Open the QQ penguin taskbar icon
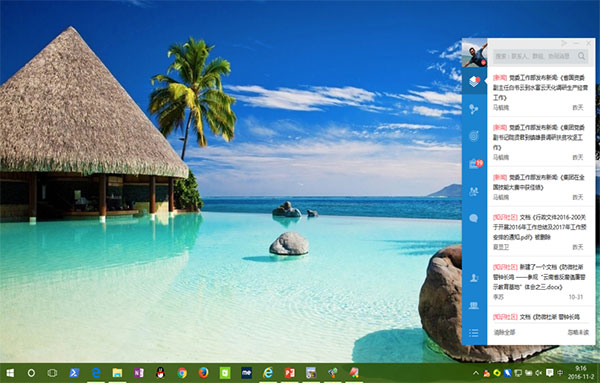Viewport: 600px width, 383px height. (x=160, y=373)
